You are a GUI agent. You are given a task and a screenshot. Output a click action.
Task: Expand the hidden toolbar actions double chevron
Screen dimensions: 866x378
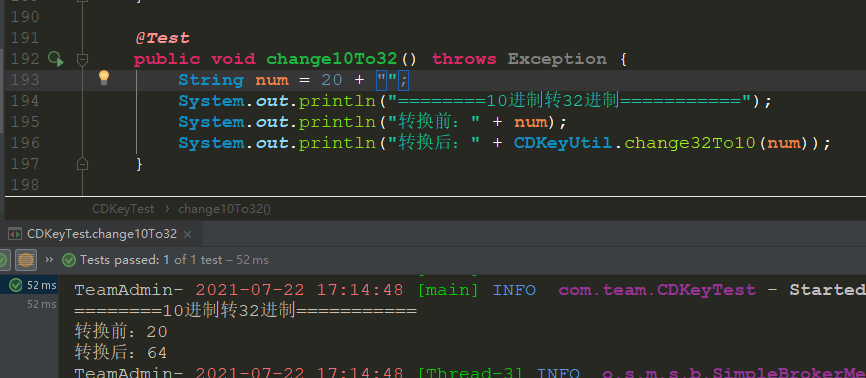[49, 259]
